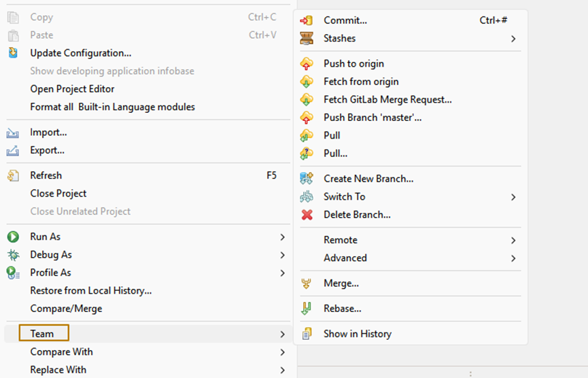Expand the Switch To submenu arrow
588x378 pixels.
pyautogui.click(x=513, y=197)
